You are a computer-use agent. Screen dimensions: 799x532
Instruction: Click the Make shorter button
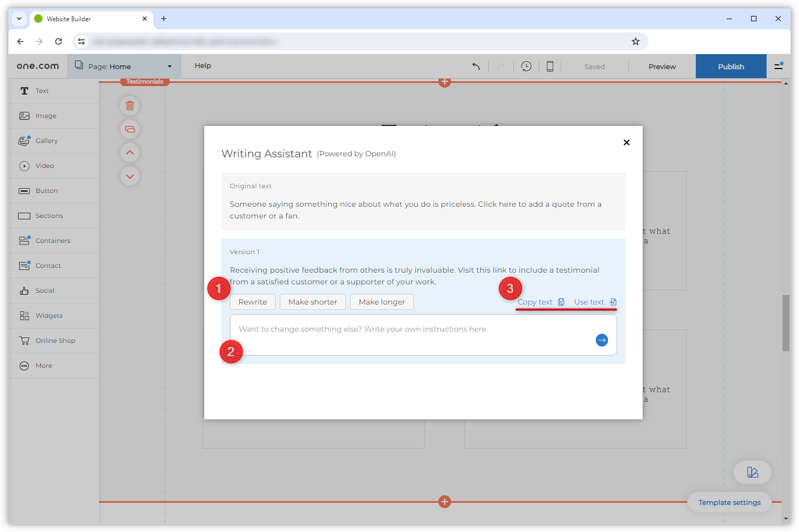(313, 302)
